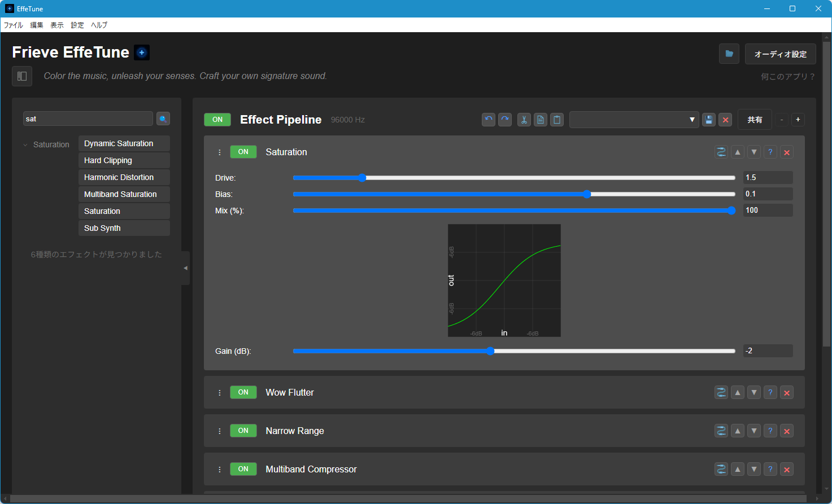The image size is (832, 504).
Task: Collapse sidebar with left arrow handle
Action: coord(185,268)
